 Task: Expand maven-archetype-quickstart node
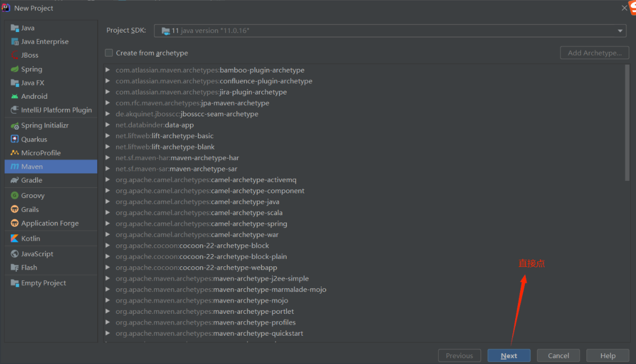tap(107, 333)
